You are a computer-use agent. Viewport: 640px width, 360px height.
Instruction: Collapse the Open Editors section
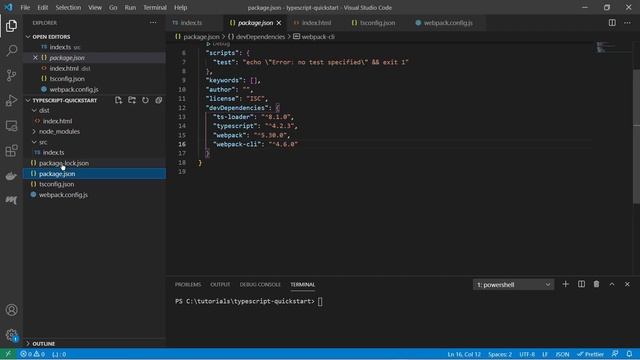click(28, 37)
